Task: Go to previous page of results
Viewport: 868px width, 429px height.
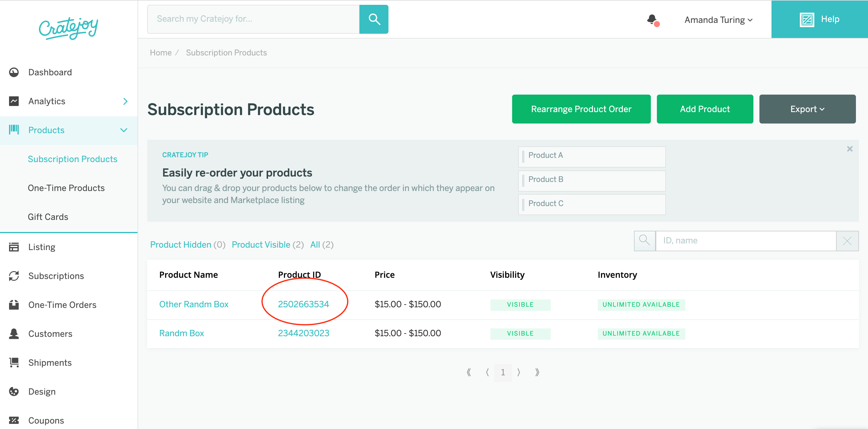Action: tap(487, 372)
